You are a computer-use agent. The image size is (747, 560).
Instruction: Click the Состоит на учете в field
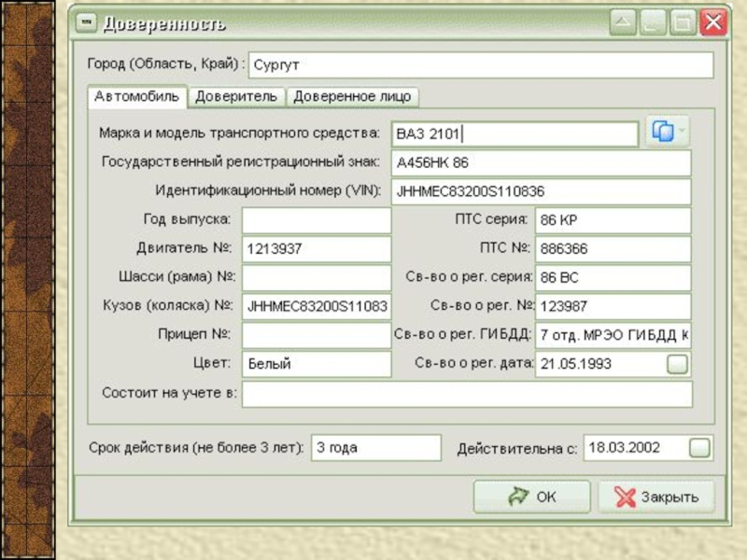click(x=467, y=394)
